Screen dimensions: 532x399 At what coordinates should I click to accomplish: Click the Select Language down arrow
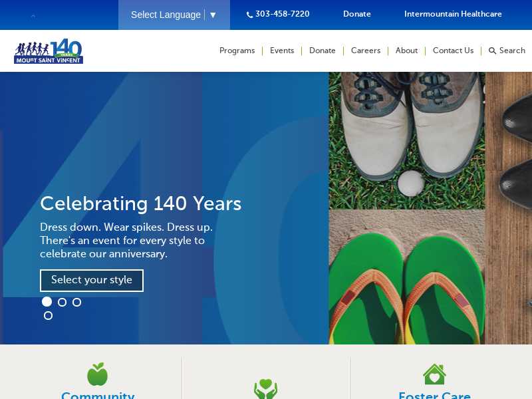click(x=213, y=15)
